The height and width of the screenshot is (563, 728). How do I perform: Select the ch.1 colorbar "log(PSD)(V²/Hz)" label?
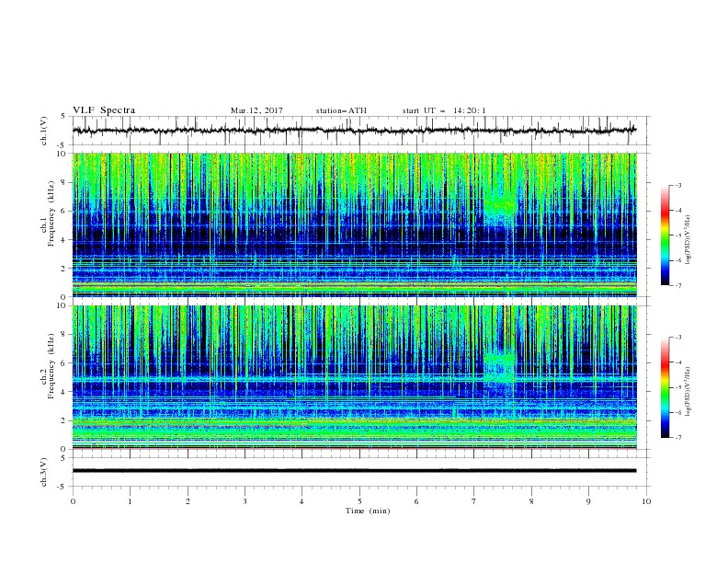point(688,240)
